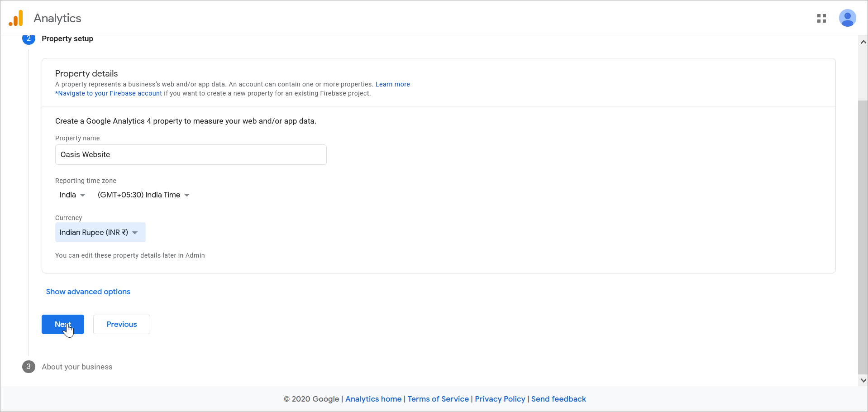The height and width of the screenshot is (412, 868).
Task: Open the Analytics home footer link
Action: pos(373,399)
